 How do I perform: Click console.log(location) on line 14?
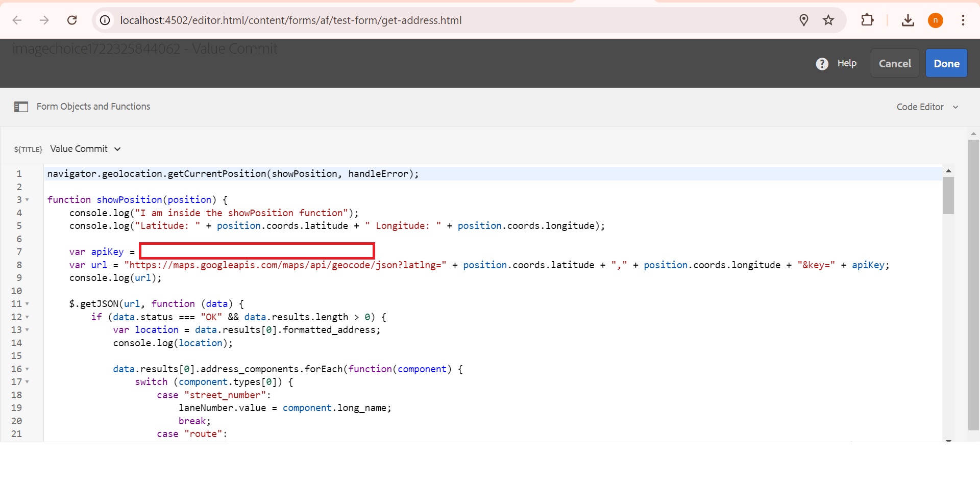[x=173, y=343]
